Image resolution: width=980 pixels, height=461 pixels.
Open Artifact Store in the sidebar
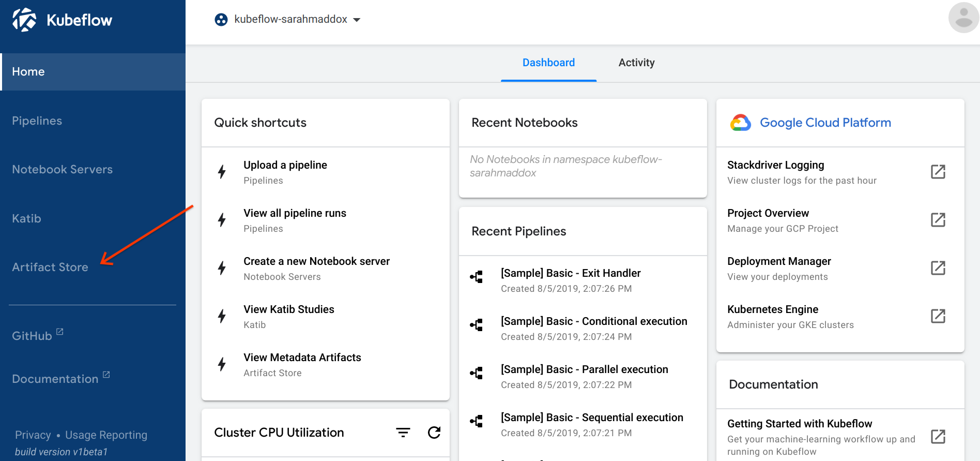(x=50, y=267)
